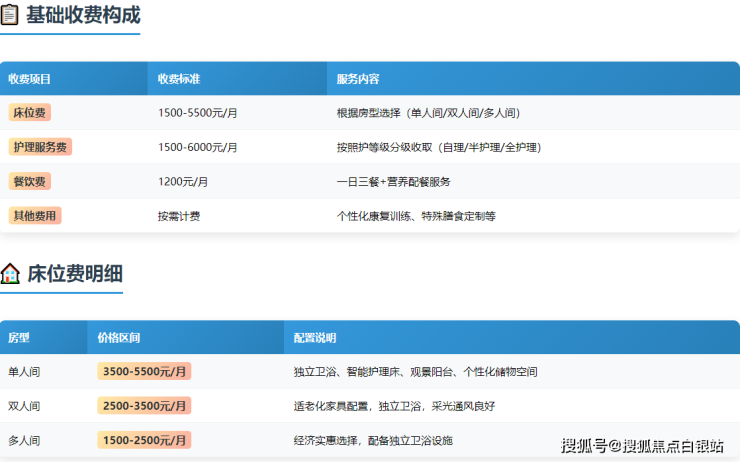Select the 双人间 row label

24,406
